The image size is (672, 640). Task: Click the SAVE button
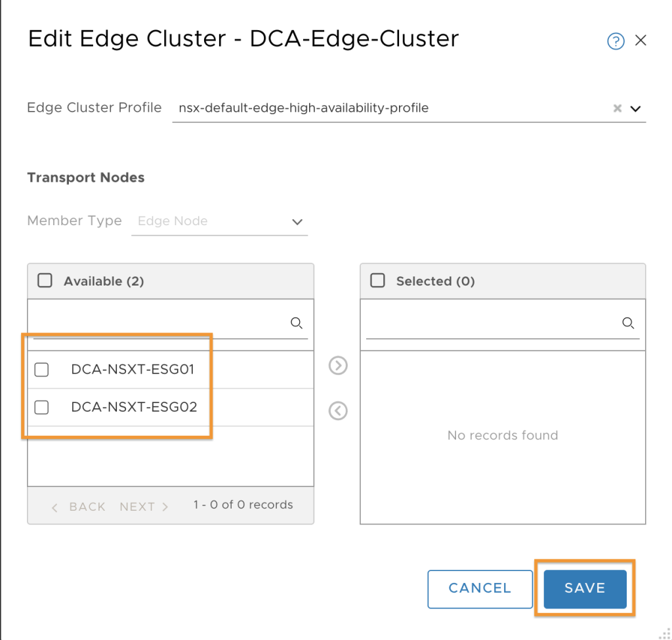(585, 589)
